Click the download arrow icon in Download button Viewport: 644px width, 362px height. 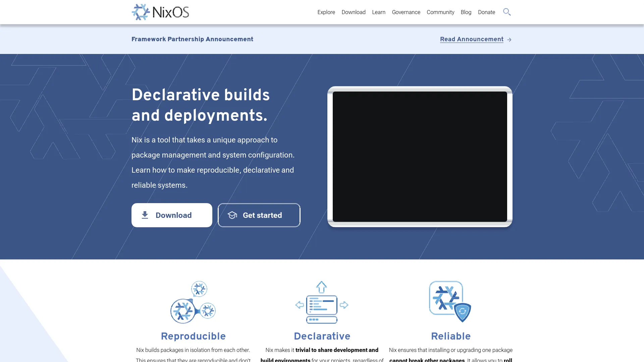click(x=145, y=215)
